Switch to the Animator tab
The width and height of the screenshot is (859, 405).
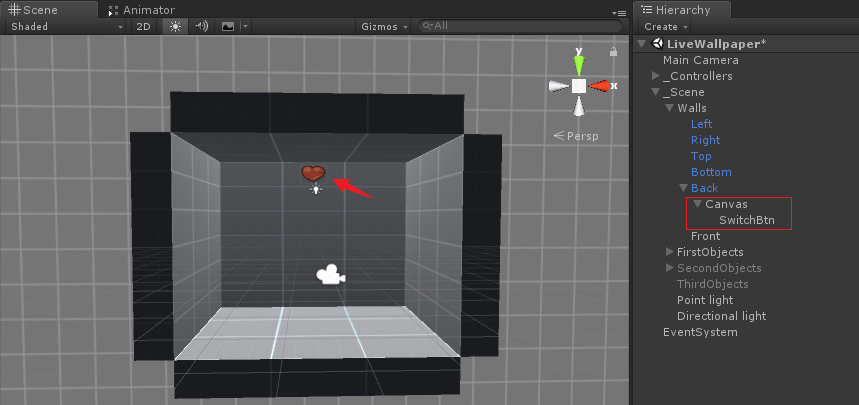pyautogui.click(x=142, y=10)
